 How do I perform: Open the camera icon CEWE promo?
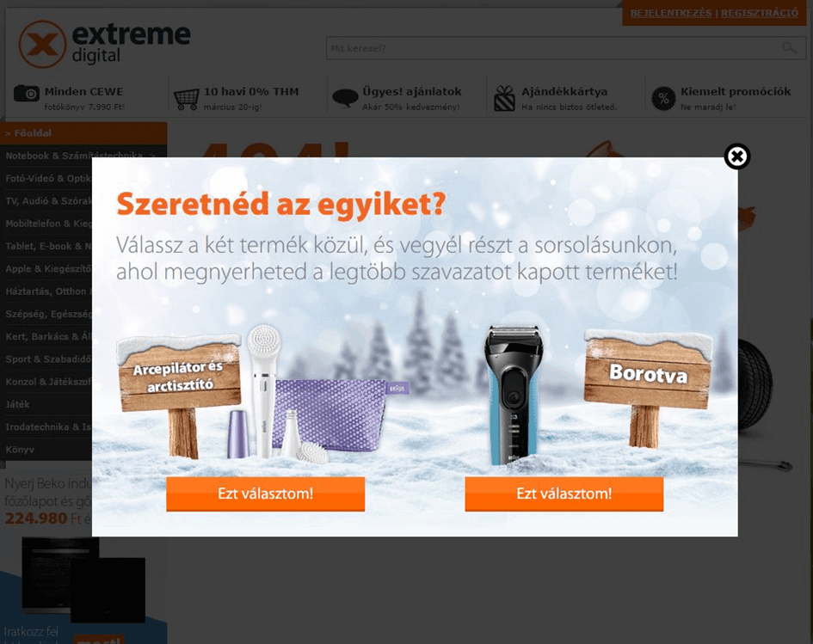(x=27, y=93)
